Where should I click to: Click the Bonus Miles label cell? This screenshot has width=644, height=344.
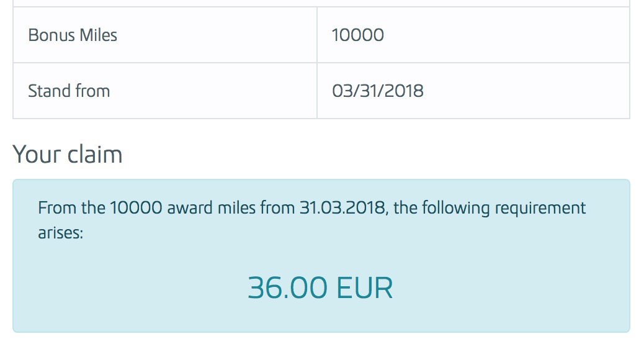pos(164,35)
